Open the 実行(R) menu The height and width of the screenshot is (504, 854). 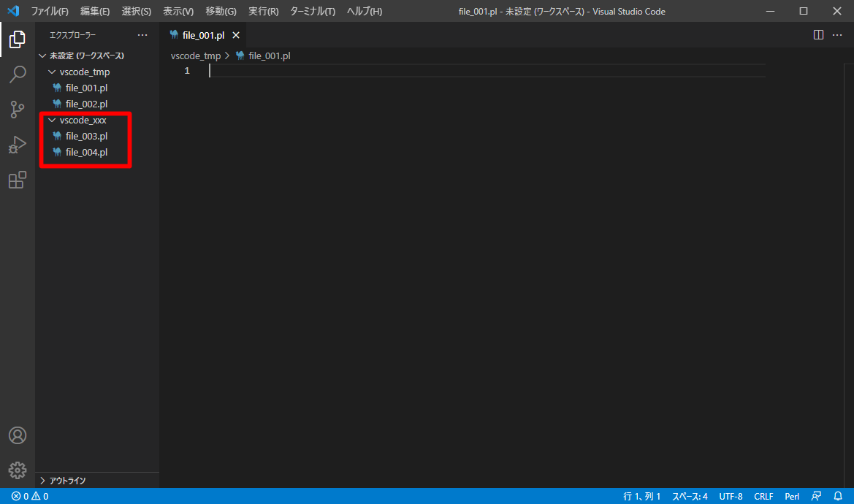[x=263, y=11]
